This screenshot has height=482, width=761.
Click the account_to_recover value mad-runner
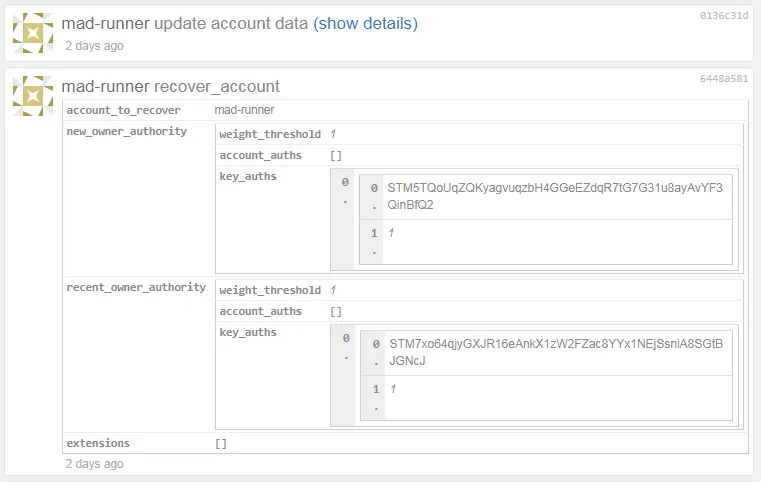tap(244, 110)
